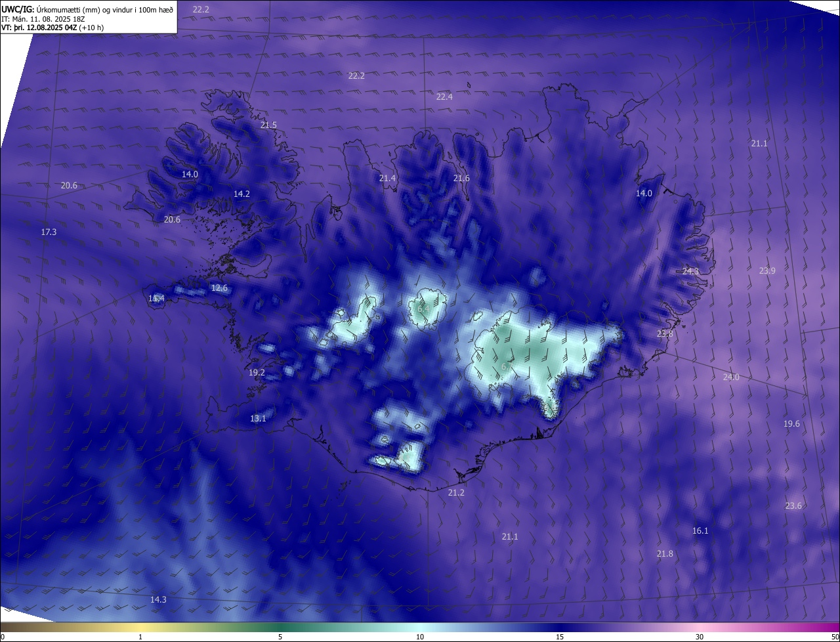Click the 21.4 value label
This screenshot has height=642, width=840.
(387, 178)
